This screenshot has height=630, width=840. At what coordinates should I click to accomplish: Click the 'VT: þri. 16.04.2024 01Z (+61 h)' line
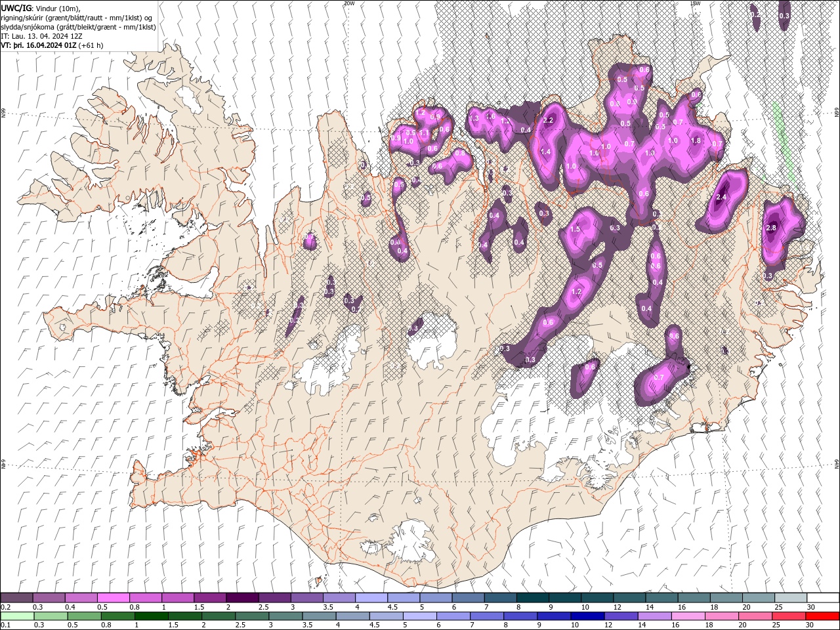52,45
